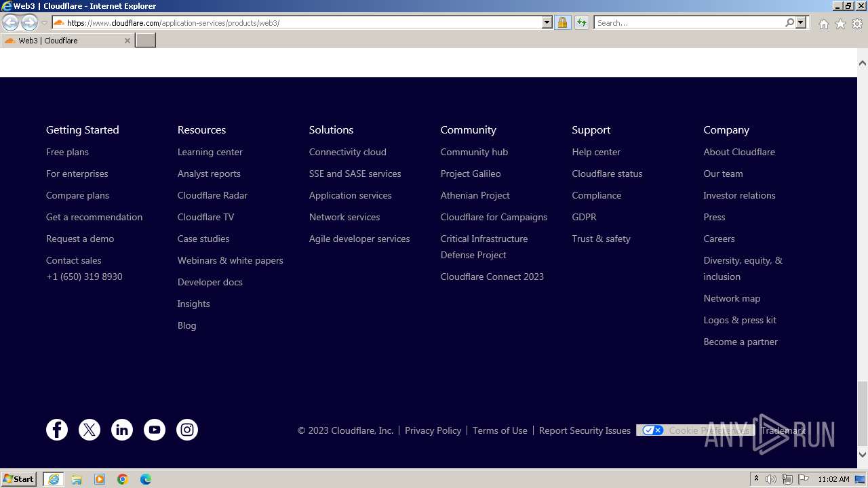The height and width of the screenshot is (488, 868).
Task: Open the Blog link
Action: tap(187, 325)
